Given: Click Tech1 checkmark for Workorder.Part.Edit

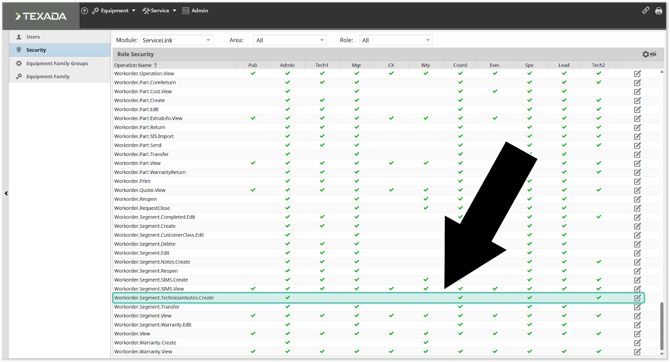Looking at the screenshot, I should (x=322, y=109).
